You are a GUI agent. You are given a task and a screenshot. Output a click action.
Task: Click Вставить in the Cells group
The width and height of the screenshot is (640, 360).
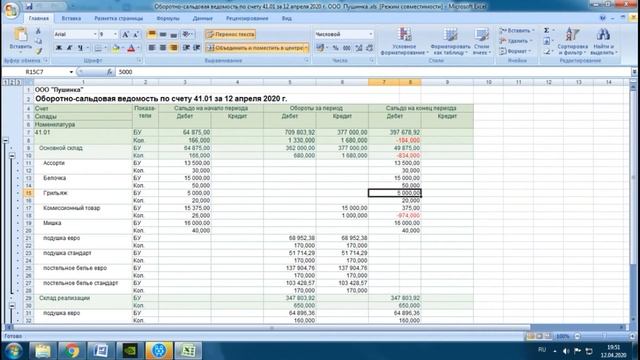(x=517, y=31)
